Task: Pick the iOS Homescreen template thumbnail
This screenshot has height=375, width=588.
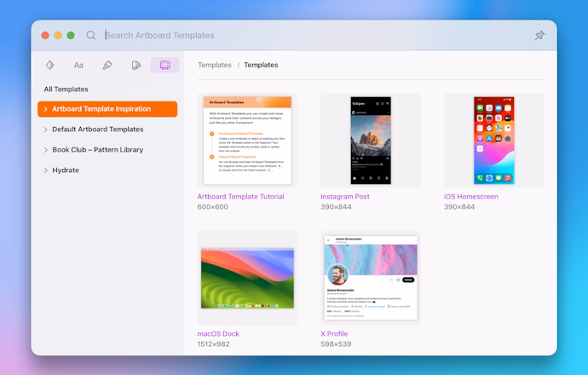Action: point(494,140)
